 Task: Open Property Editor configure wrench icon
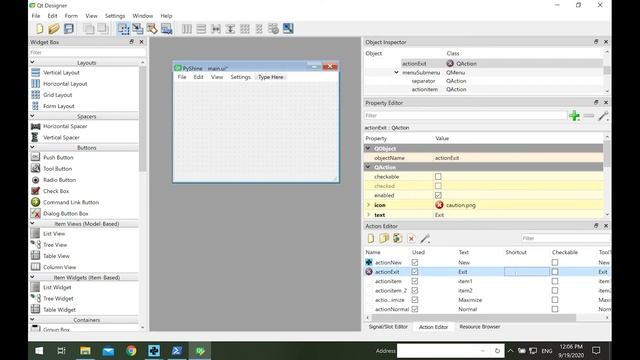[x=603, y=116]
